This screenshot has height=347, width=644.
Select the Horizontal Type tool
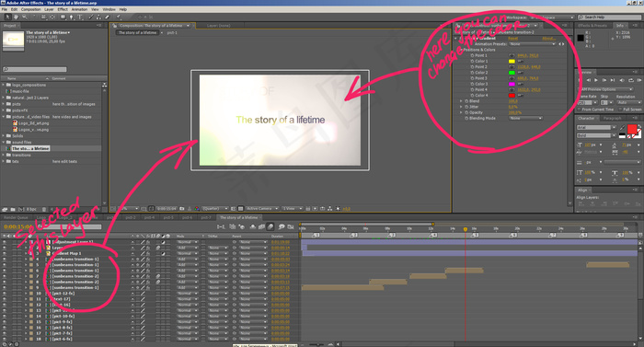pos(80,17)
